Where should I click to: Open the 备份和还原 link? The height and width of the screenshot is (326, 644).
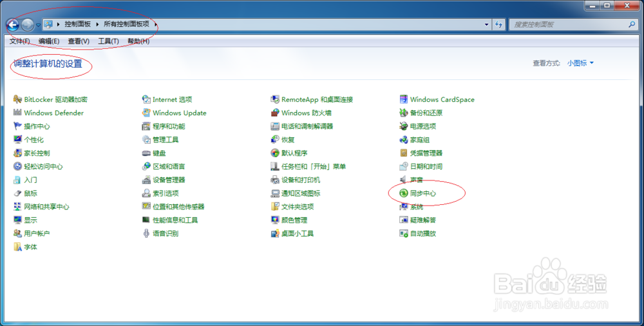426,113
